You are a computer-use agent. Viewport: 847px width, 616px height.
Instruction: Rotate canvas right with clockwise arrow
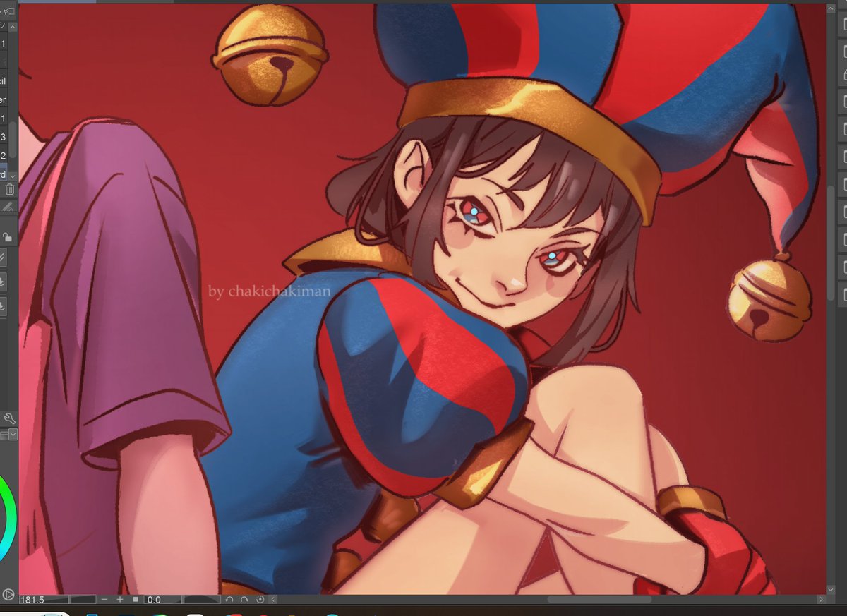244,600
